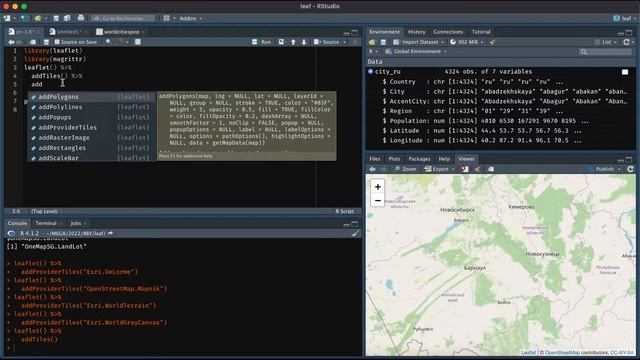
Task: Switch to the Console tab
Action: 18,223
